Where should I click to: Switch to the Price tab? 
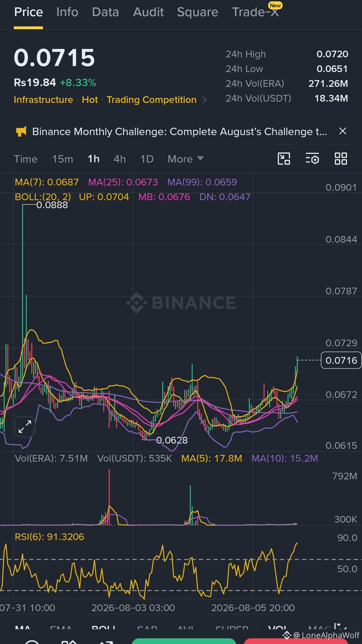(28, 12)
